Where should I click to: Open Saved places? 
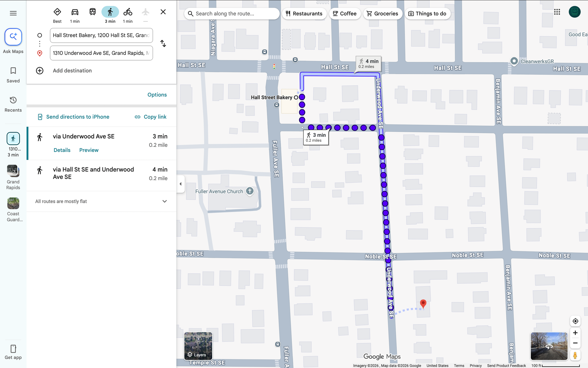click(x=13, y=75)
